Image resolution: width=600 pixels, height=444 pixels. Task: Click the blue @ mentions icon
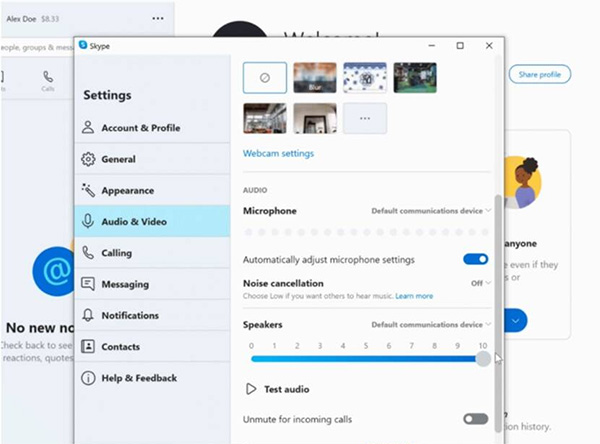(54, 271)
